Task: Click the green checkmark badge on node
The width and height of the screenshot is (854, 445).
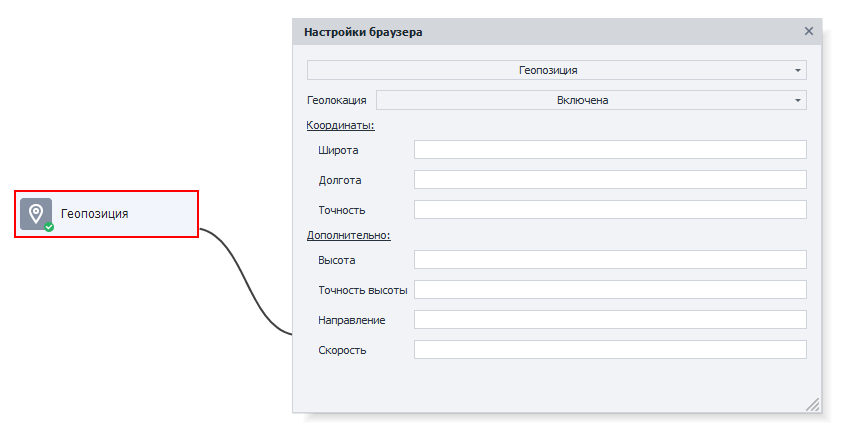Action: pos(49,227)
